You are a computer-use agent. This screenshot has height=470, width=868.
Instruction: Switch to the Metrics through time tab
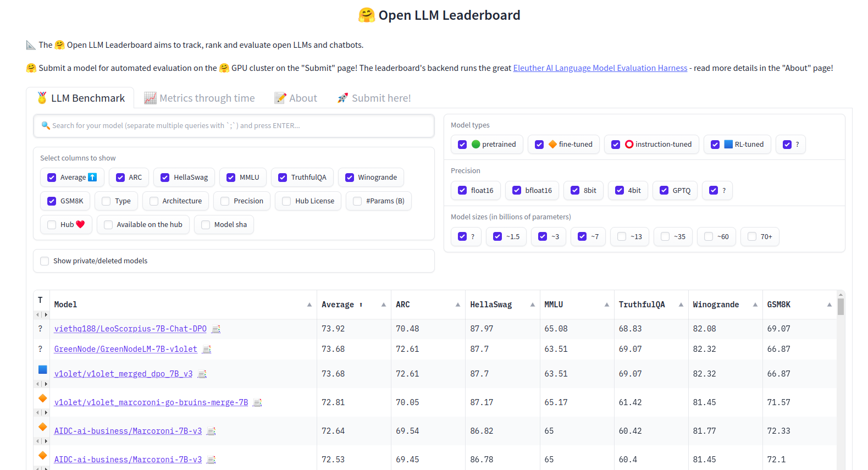click(200, 98)
